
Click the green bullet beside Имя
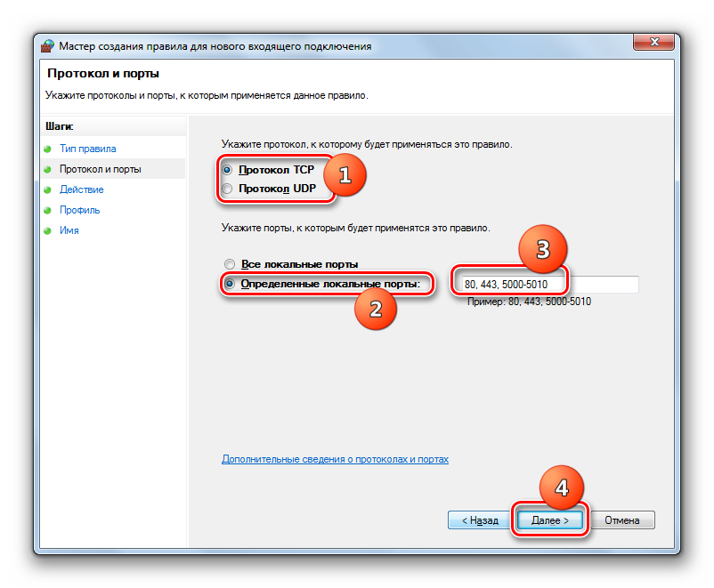pos(47,230)
